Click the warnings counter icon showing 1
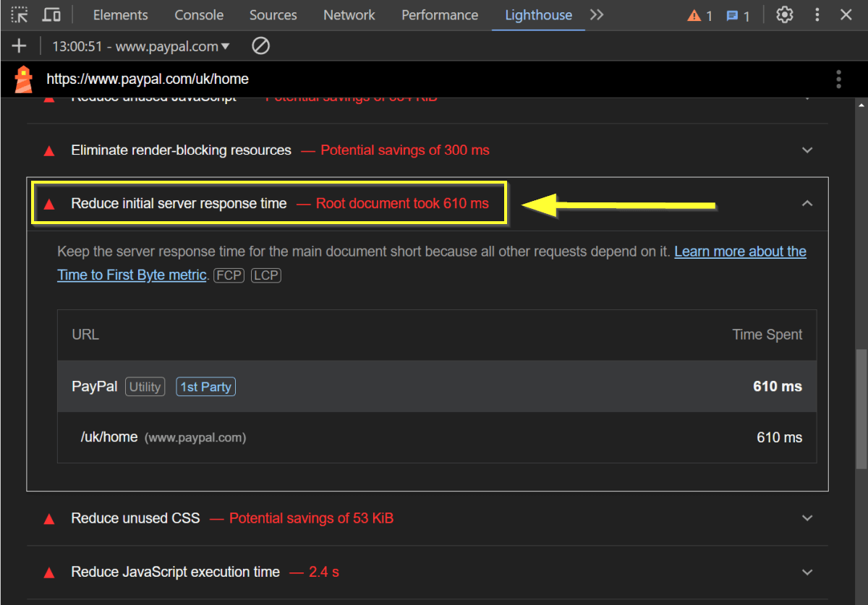This screenshot has width=868, height=605. coord(699,15)
